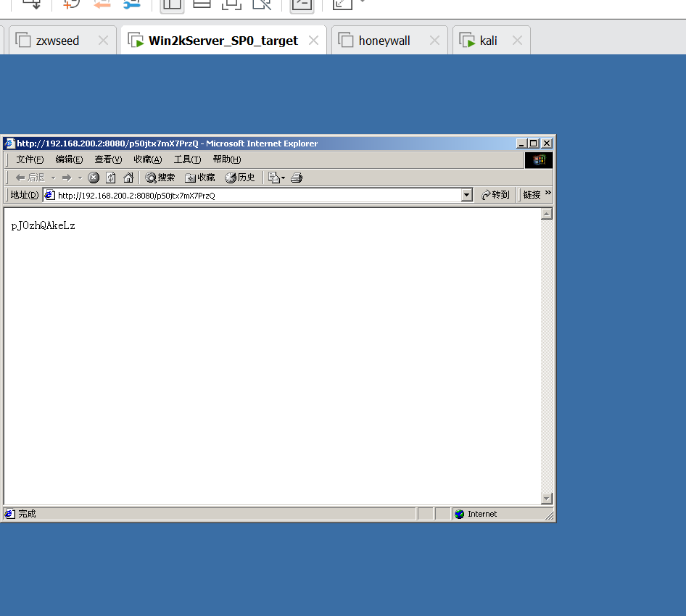The width and height of the screenshot is (686, 616).
Task: Open the 查看(V) menu
Action: click(x=108, y=159)
